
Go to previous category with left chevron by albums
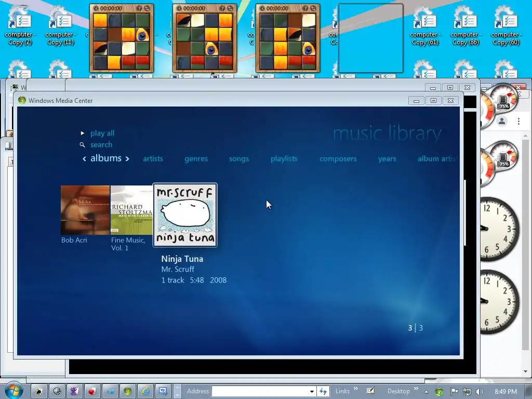click(x=85, y=158)
